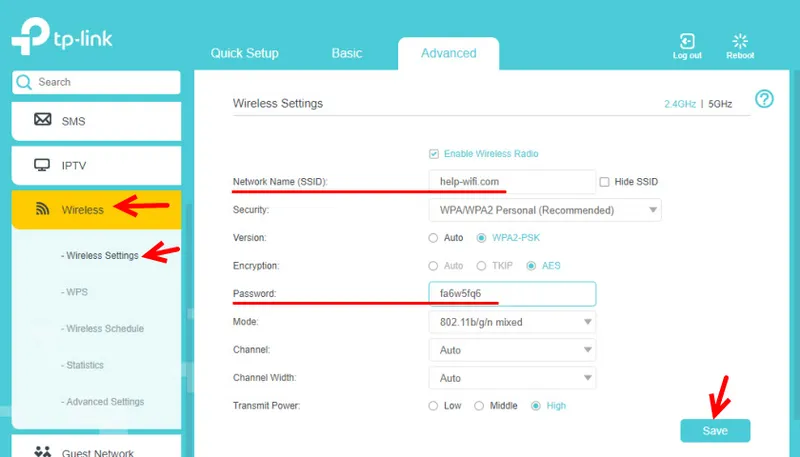Open the help question mark icon

[764, 99]
